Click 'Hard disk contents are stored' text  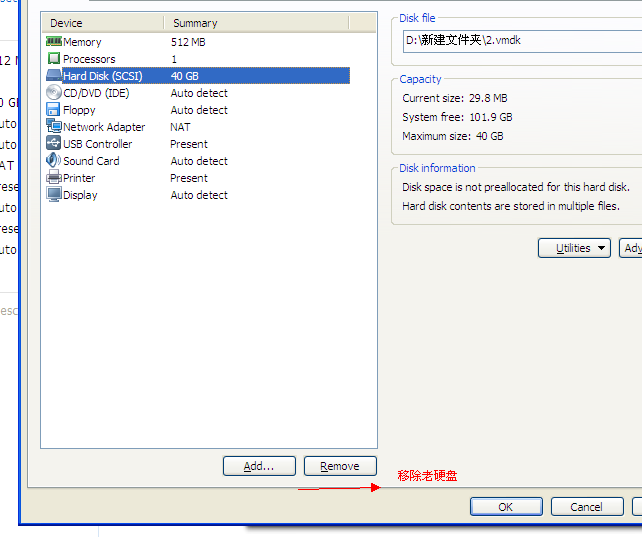[x=511, y=206]
